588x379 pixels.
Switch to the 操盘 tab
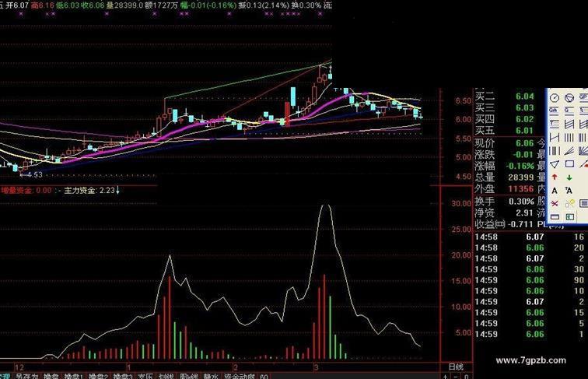coord(51,376)
